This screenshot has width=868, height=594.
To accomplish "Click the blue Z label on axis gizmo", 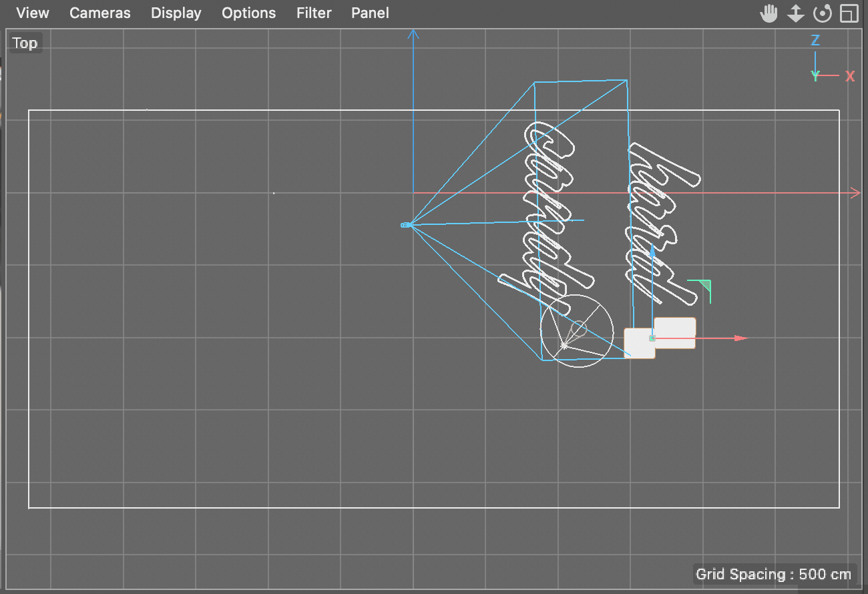I will coord(815,39).
